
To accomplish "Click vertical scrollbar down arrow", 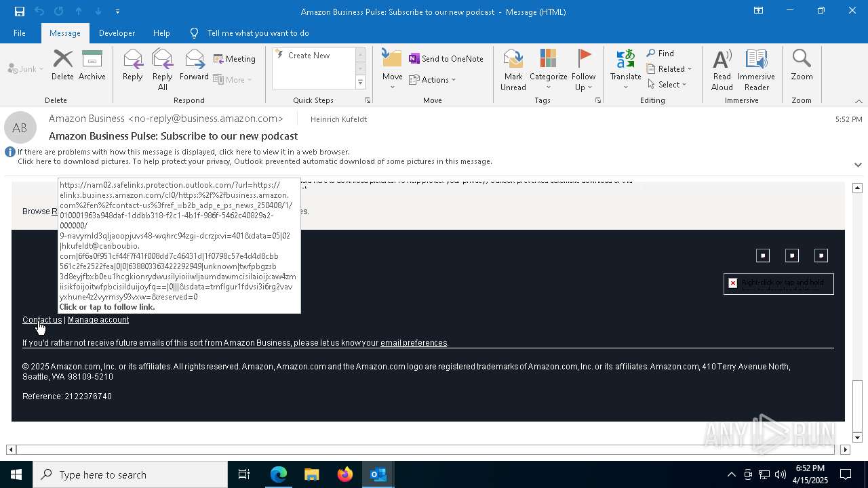I will [x=858, y=437].
